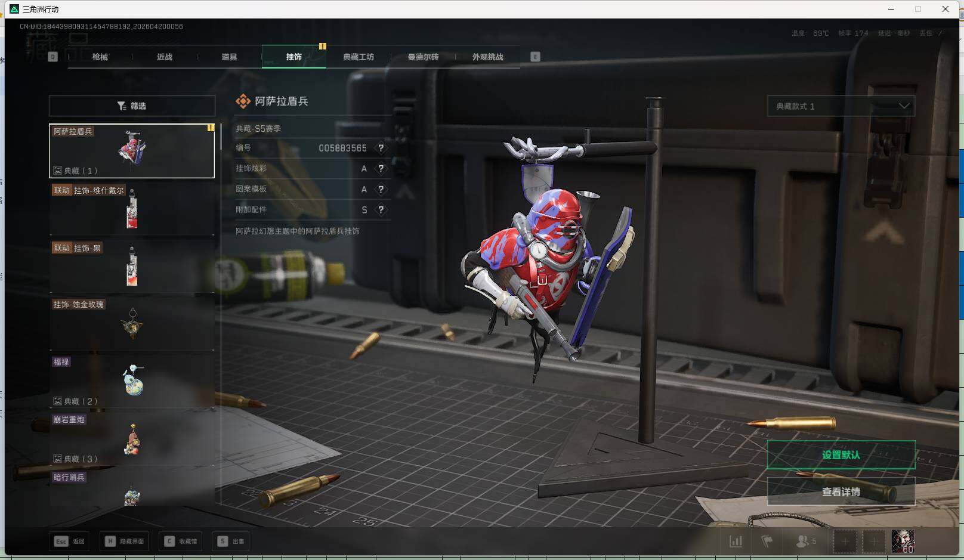Click the 设置默认 button

point(841,455)
